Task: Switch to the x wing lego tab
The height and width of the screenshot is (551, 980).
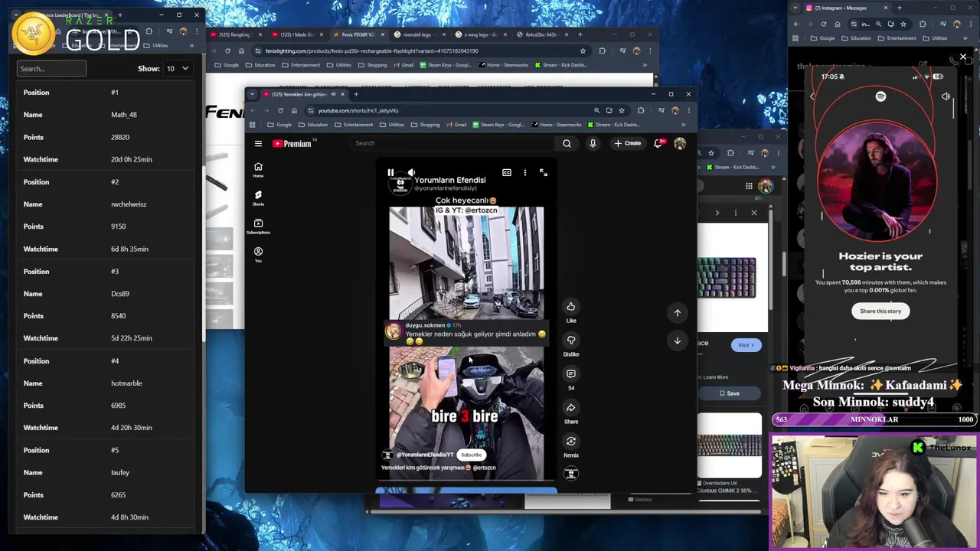Action: (x=479, y=34)
